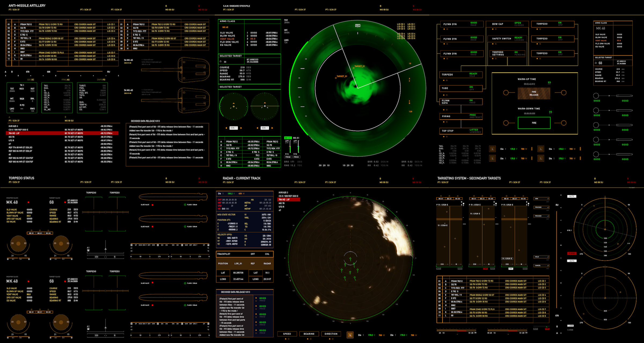
Task: Click the left arrow beside 038.1 under the left scope
Action: point(226,128)
